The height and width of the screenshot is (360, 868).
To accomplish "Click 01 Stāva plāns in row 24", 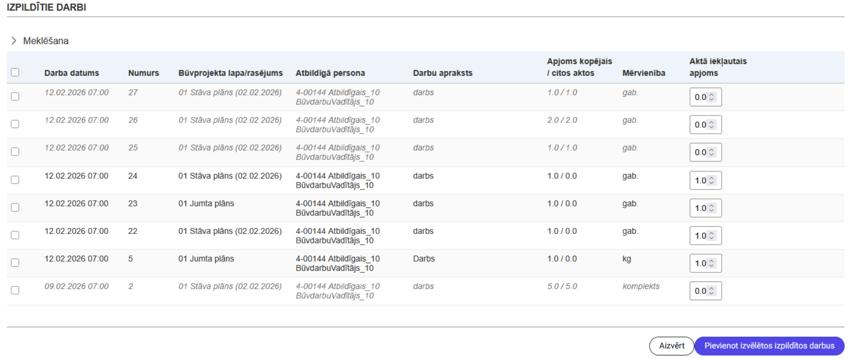I will [230, 176].
